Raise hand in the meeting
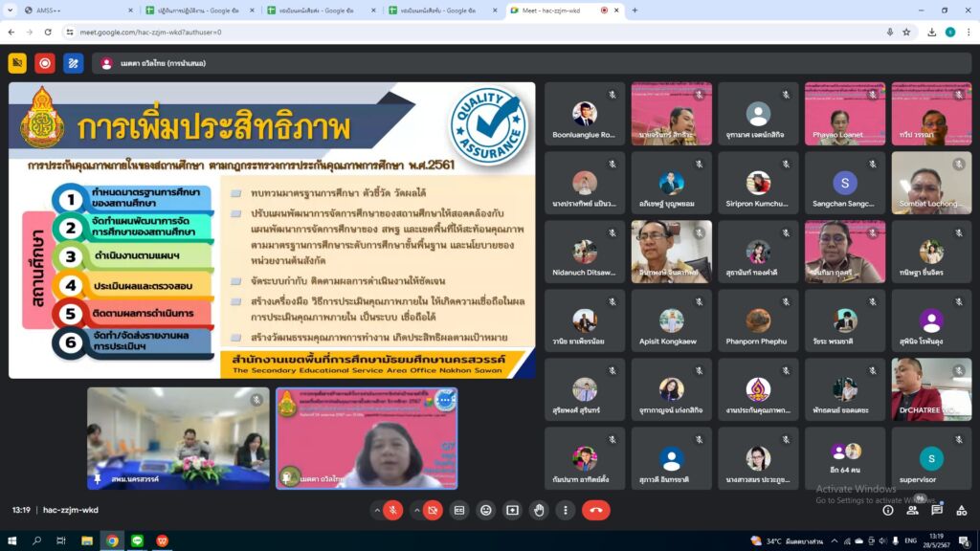This screenshot has width=980, height=551. (538, 510)
